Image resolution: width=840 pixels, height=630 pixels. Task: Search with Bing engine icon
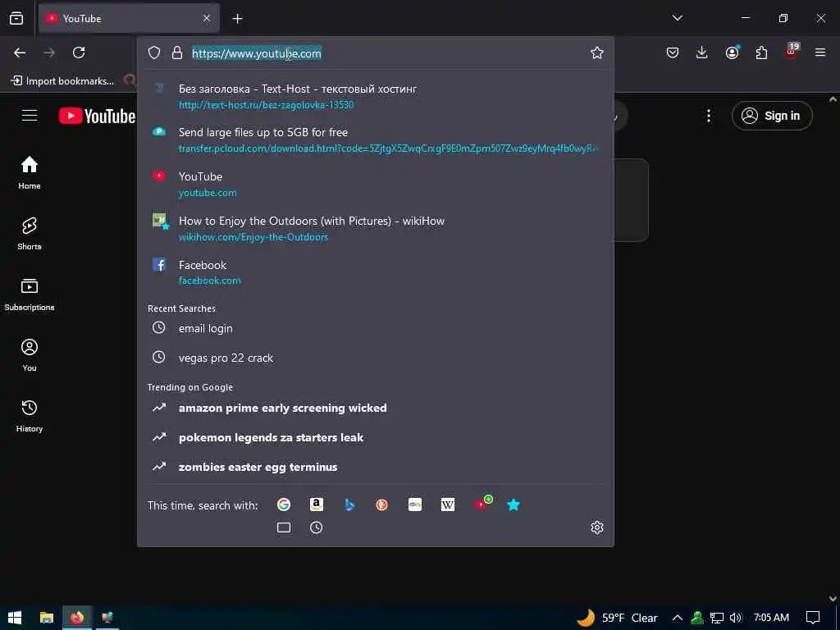pyautogui.click(x=349, y=504)
